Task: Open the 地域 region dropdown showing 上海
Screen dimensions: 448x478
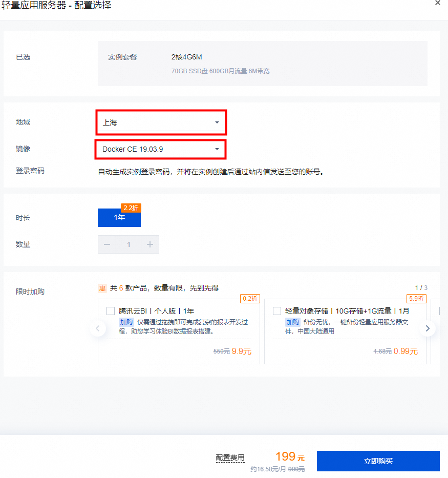Action: (160, 122)
